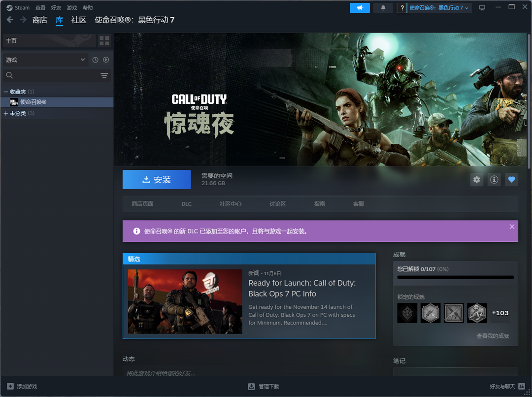Open the account dropdown at top right
The width and height of the screenshot is (532, 397).
[x=439, y=8]
